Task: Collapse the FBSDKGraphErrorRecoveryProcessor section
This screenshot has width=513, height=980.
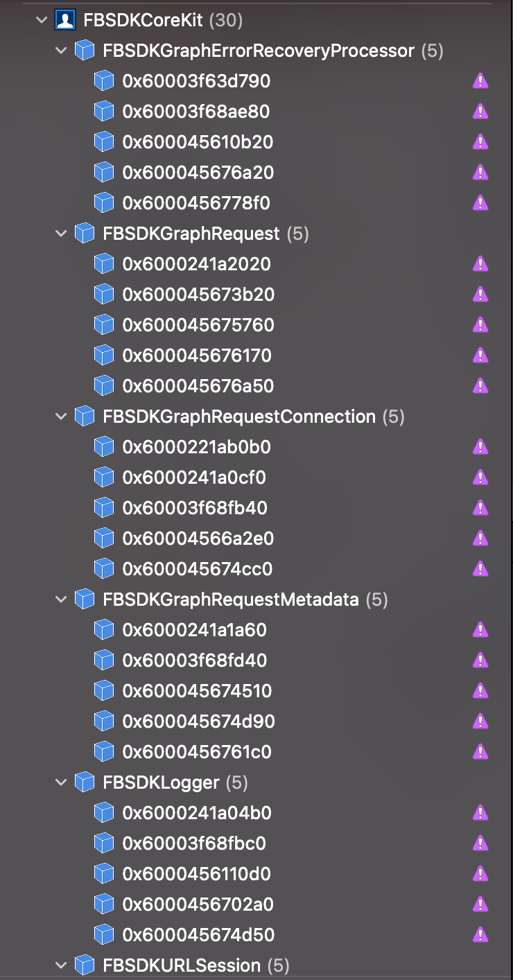Action: click(60, 50)
